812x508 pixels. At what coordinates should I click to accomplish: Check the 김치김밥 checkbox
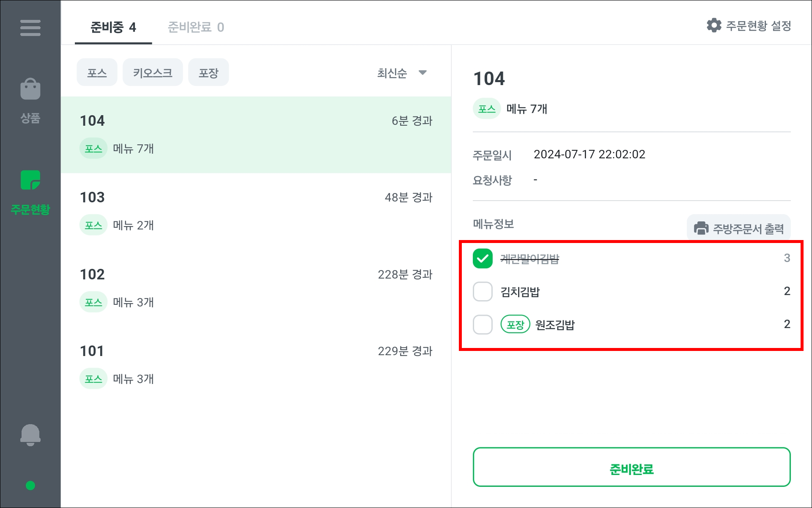tap(483, 292)
